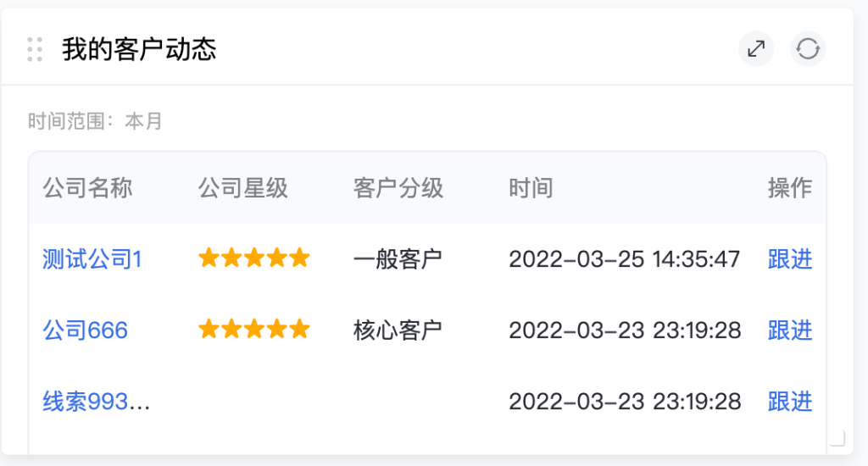Click the drag handle dots icon
The width and height of the screenshot is (868, 466).
pyautogui.click(x=35, y=49)
